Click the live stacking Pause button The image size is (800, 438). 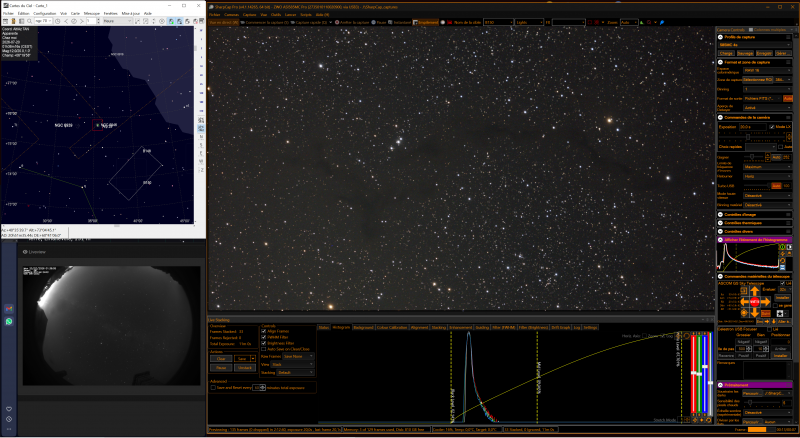click(221, 368)
